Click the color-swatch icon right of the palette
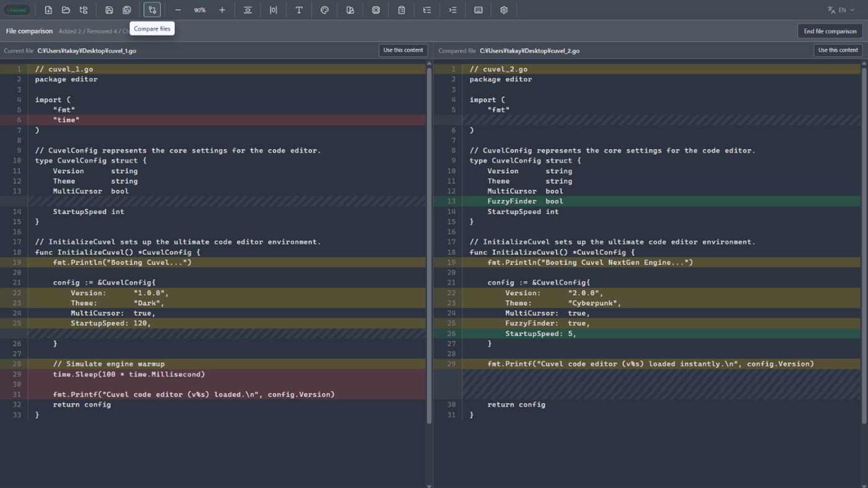 click(350, 10)
